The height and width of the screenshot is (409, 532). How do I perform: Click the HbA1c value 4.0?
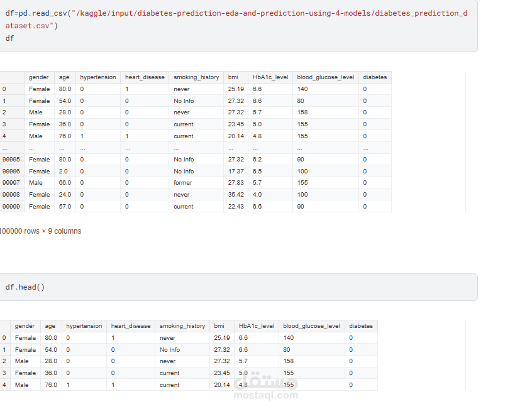[x=257, y=195]
